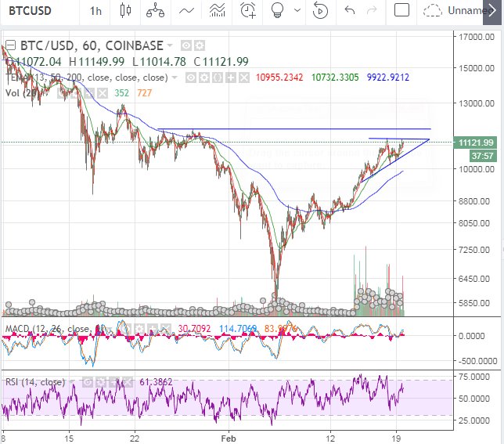This screenshot has width=504, height=444.
Task: Open the TEMA indicator settings gear
Action: [204, 78]
